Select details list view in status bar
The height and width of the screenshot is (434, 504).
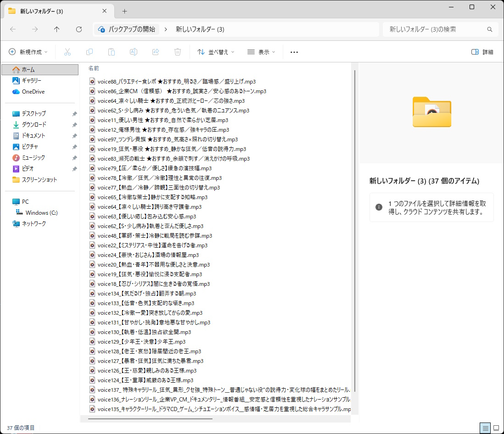(x=485, y=428)
